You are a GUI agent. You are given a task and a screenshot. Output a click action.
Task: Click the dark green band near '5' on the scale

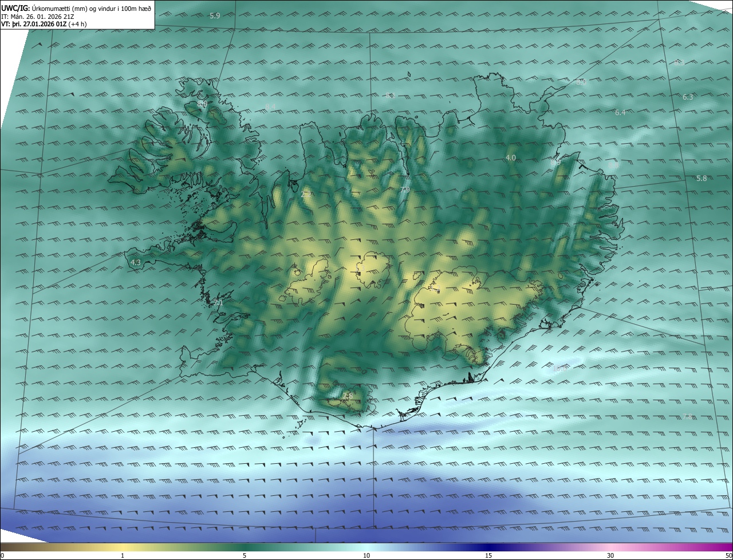tap(245, 547)
